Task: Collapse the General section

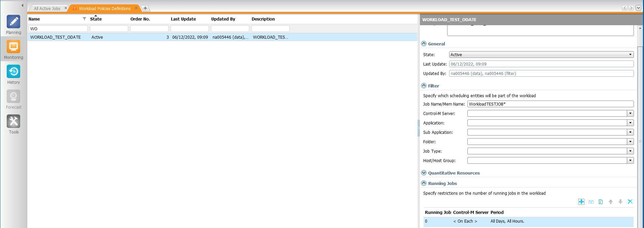Action: click(x=424, y=44)
